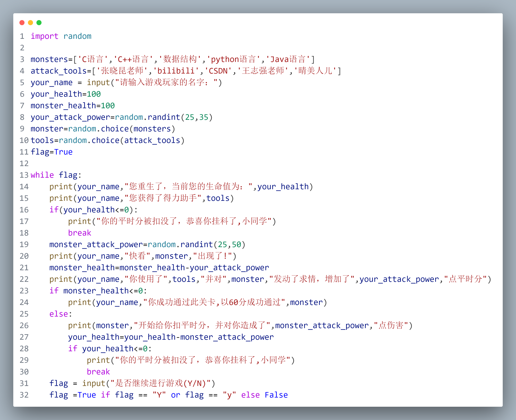Click line number 32 in the gutter

click(24, 395)
